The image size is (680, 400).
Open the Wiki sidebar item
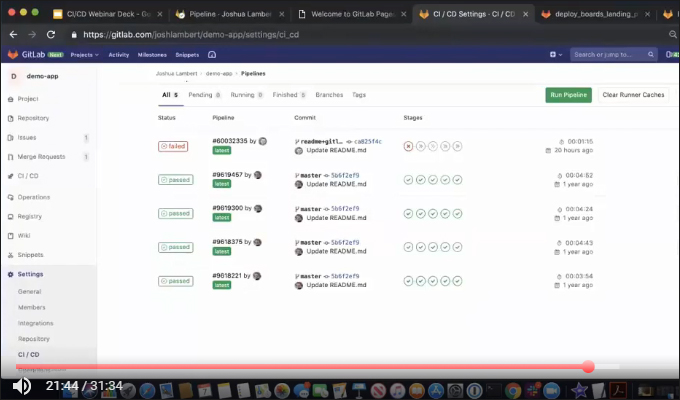point(25,235)
